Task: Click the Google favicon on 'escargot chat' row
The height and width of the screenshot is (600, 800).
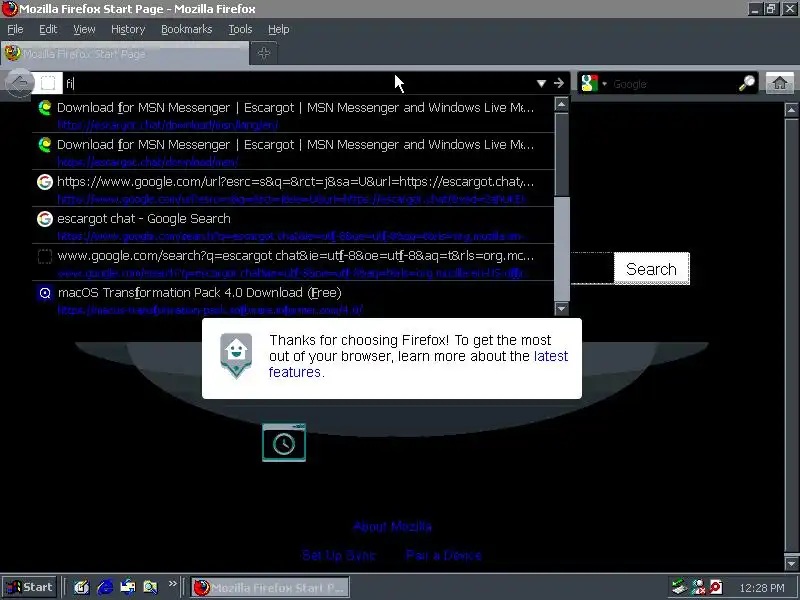Action: coord(45,219)
